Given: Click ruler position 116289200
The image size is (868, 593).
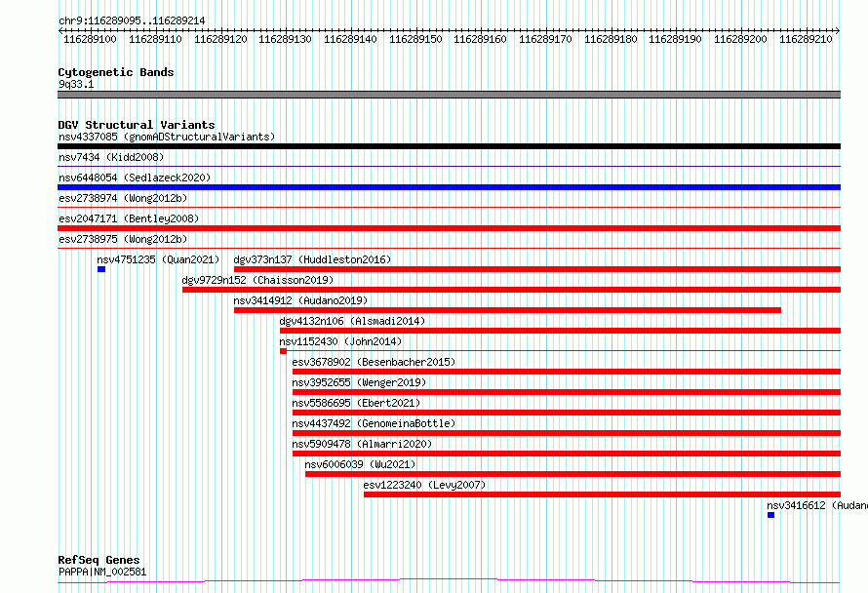Looking at the screenshot, I should click(740, 39).
